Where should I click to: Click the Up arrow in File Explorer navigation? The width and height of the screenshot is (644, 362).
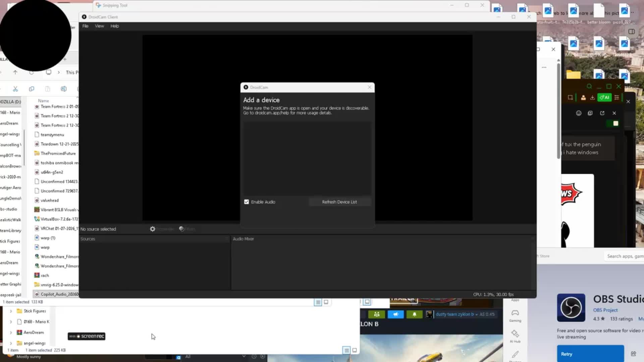[15, 72]
